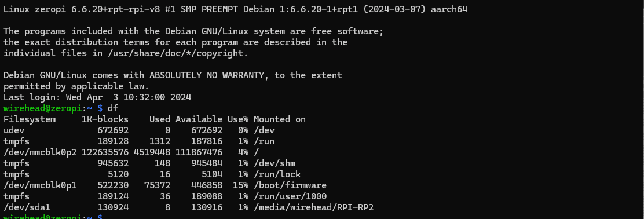
Task: Click the /media/wirehead/RPI-RP2 mount path
Action: (313, 207)
